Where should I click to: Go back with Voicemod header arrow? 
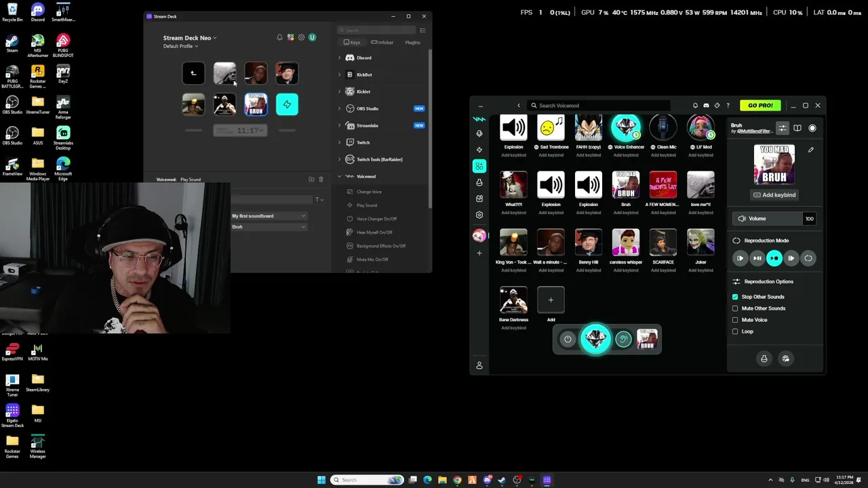tap(519, 106)
